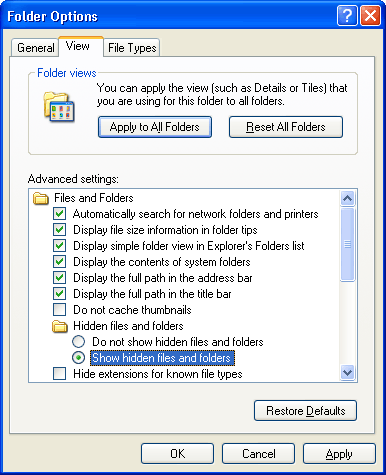Click the Restore Defaults button

pyautogui.click(x=305, y=410)
